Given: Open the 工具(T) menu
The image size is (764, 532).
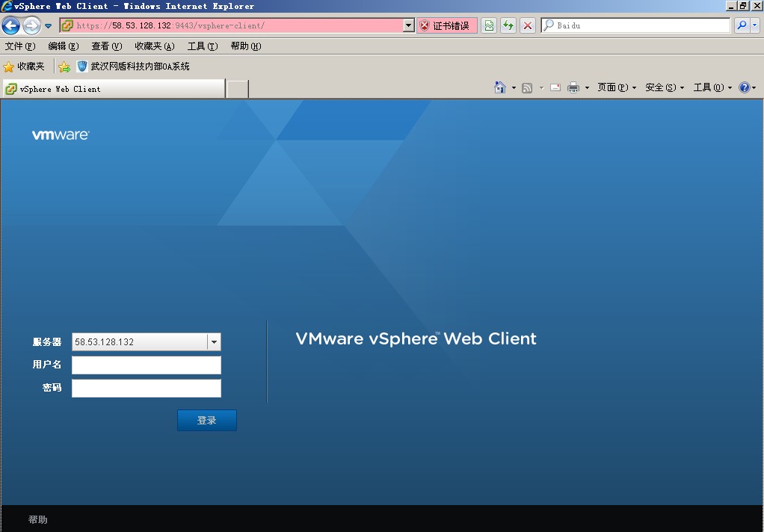Looking at the screenshot, I should point(202,46).
